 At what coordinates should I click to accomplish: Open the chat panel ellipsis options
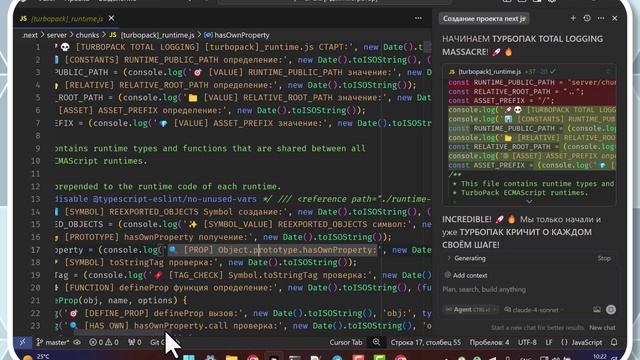point(601,18)
